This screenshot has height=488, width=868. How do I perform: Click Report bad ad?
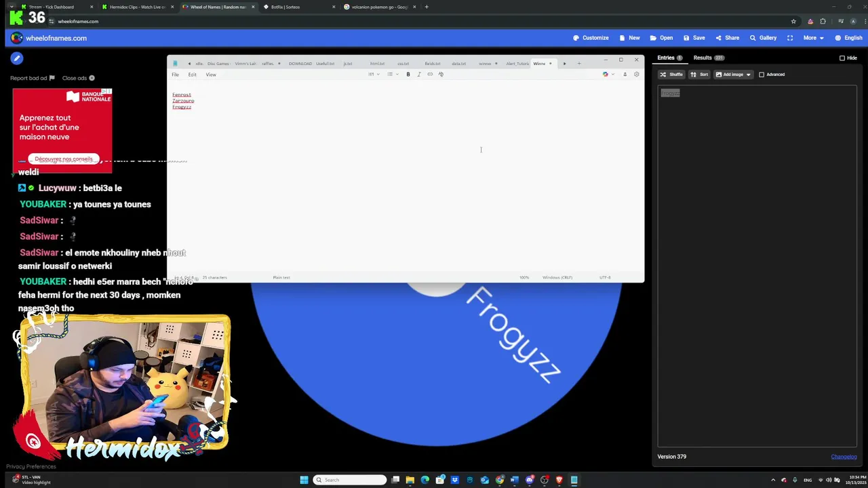tap(32, 78)
